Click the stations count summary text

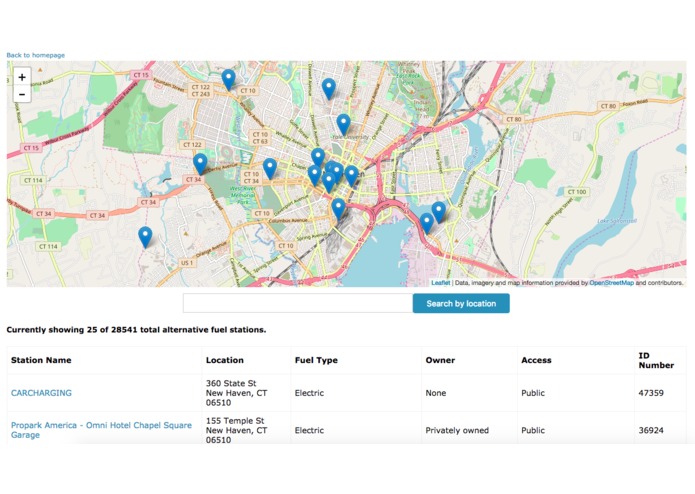136,330
